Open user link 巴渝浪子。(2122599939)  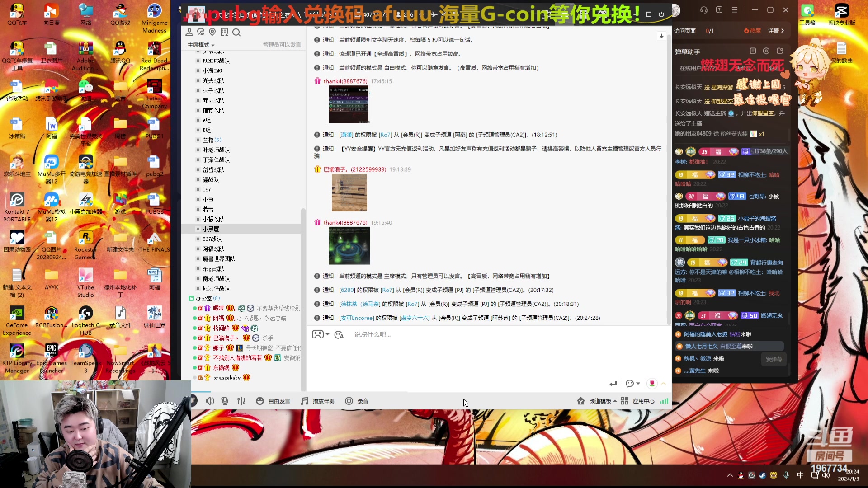point(355,169)
